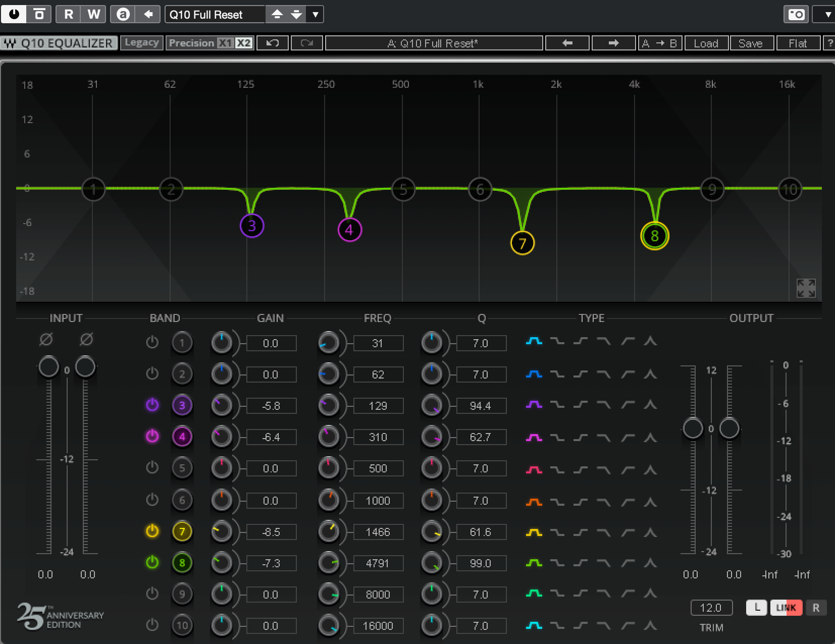The image size is (835, 644).
Task: Select bell filter type for band 9
Action: pyautogui.click(x=534, y=594)
